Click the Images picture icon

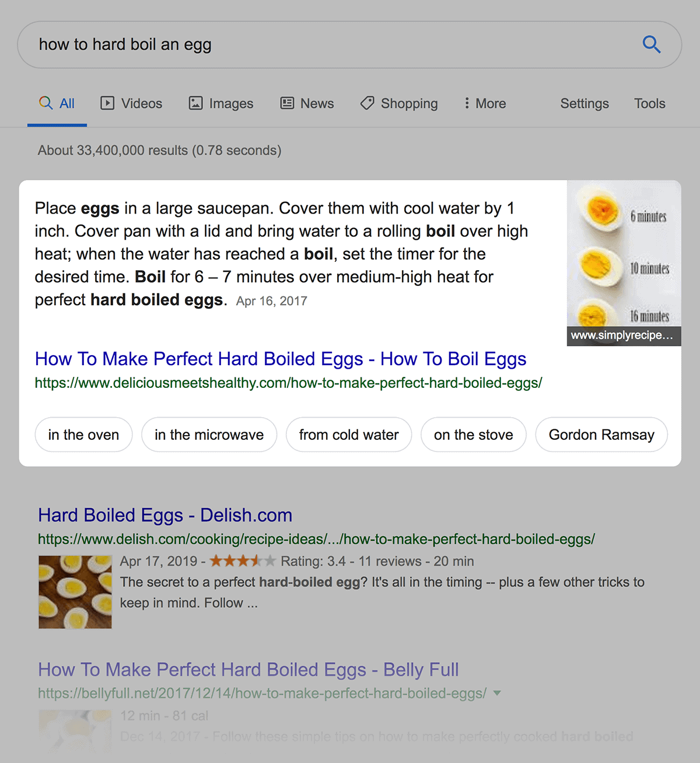[x=195, y=103]
